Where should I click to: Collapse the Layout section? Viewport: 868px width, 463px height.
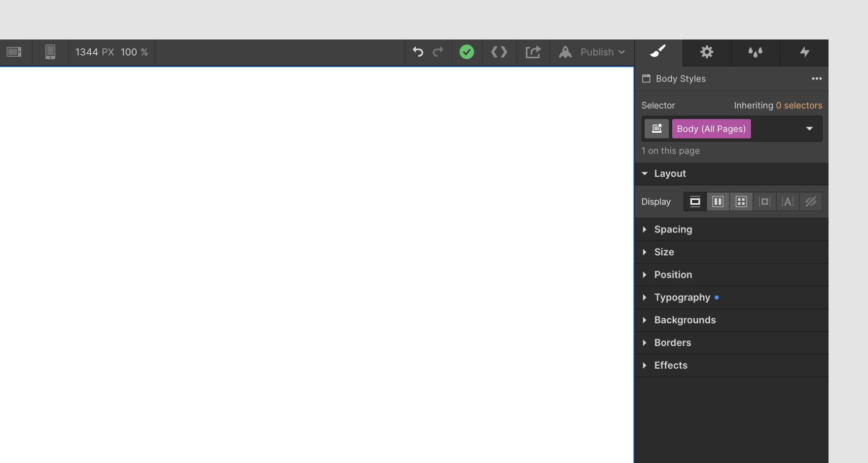click(x=644, y=173)
